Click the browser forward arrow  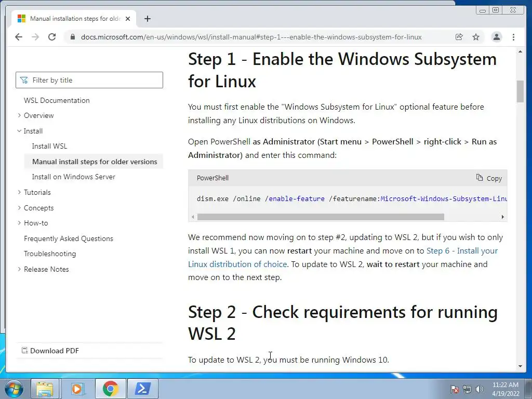tap(35, 37)
